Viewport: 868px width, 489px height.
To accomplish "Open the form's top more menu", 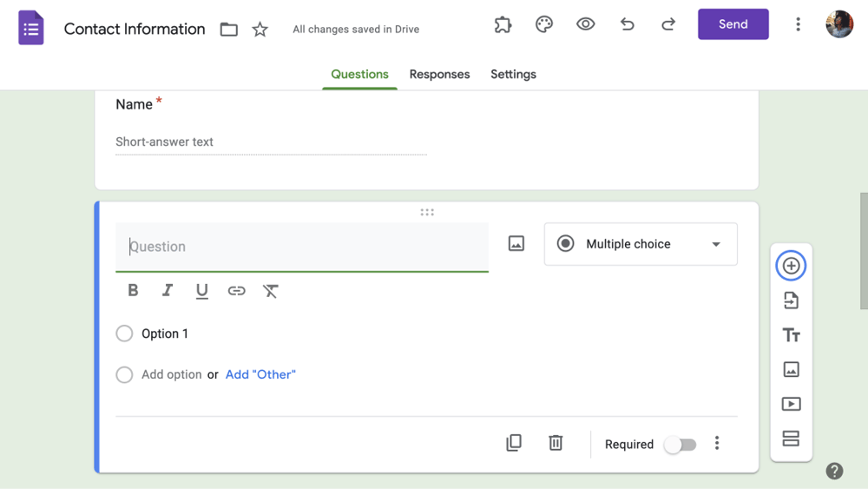I will 798,24.
